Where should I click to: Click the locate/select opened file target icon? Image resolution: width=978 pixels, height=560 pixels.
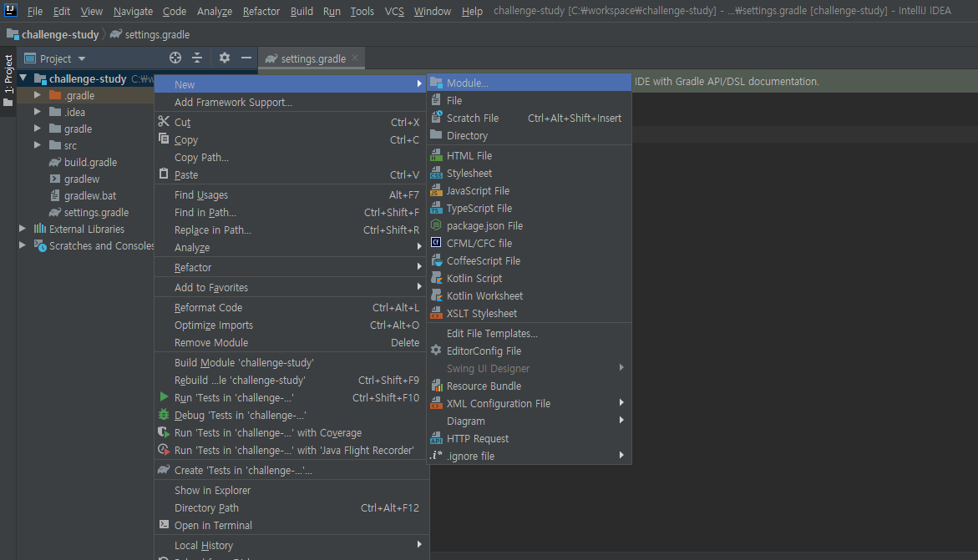click(175, 58)
